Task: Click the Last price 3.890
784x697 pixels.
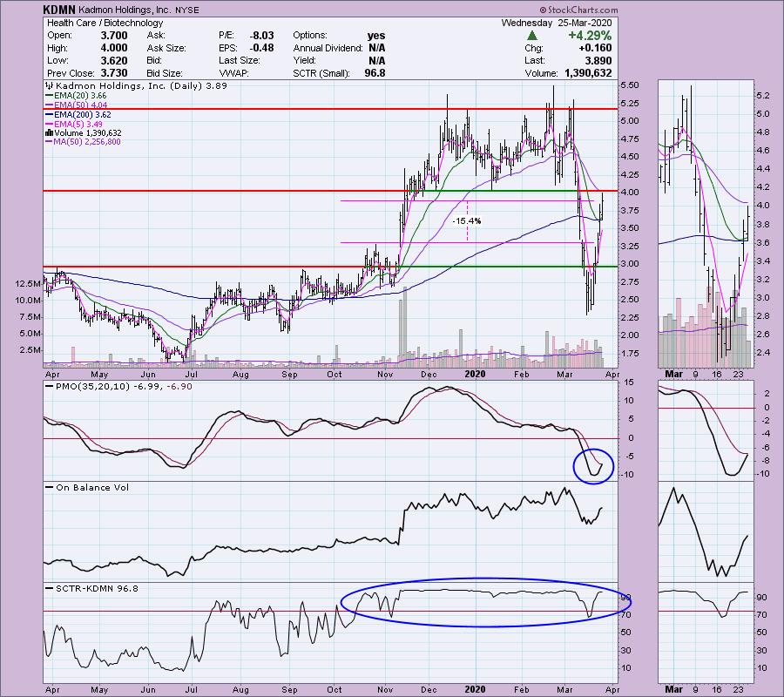Action: point(598,60)
